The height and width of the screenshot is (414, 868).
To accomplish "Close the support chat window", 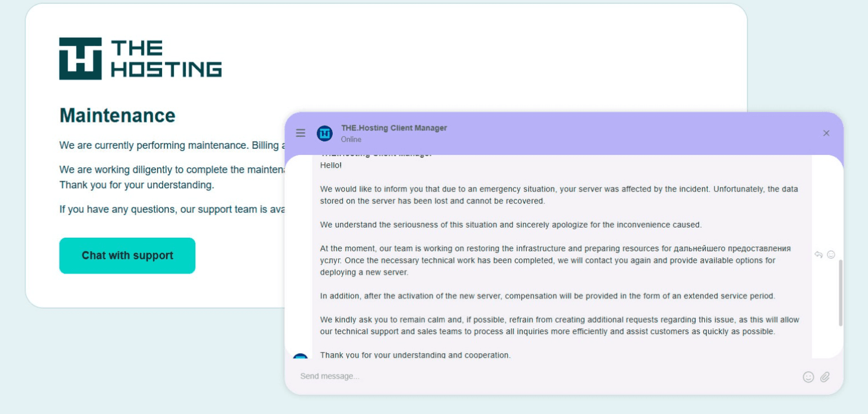I will tap(826, 133).
